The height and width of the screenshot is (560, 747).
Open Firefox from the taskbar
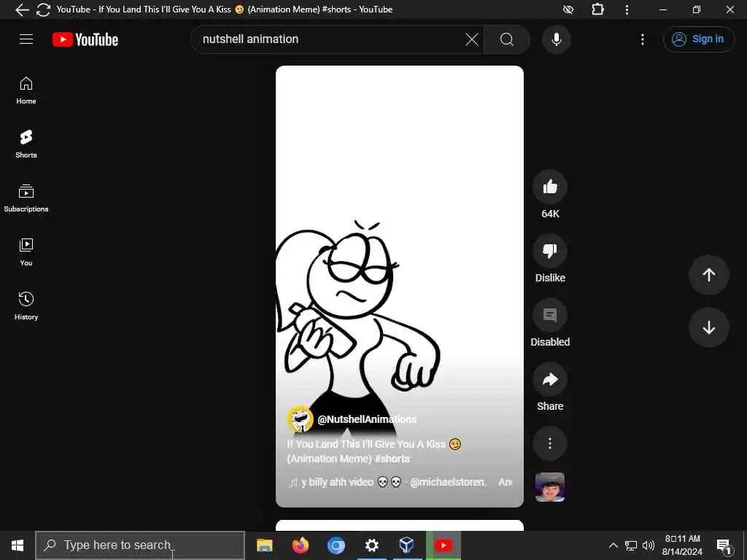(x=300, y=545)
